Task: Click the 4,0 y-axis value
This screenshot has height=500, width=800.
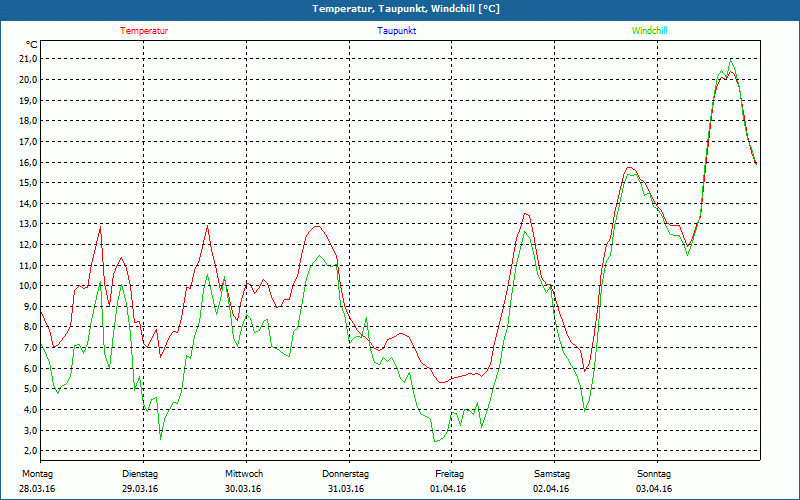Action: (31, 410)
